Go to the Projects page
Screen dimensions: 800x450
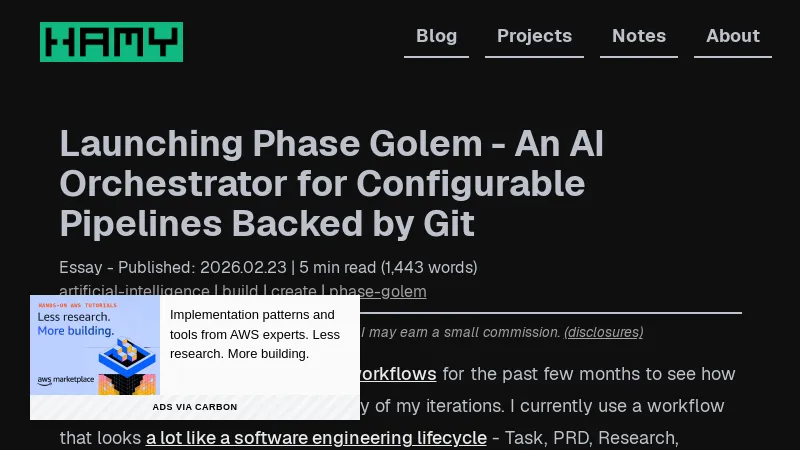coord(534,36)
